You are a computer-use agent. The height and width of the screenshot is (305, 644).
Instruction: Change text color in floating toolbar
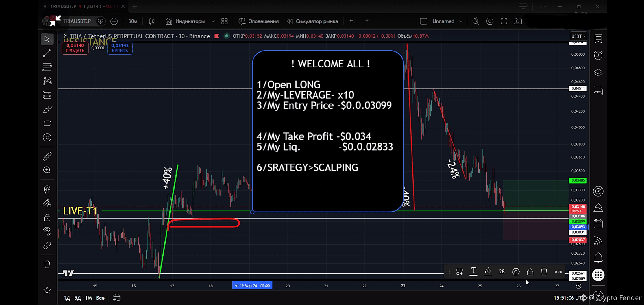coord(488,272)
